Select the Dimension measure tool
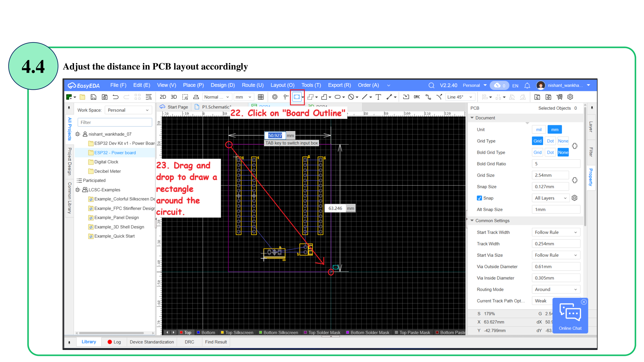The width and height of the screenshot is (644, 362). (x=389, y=97)
